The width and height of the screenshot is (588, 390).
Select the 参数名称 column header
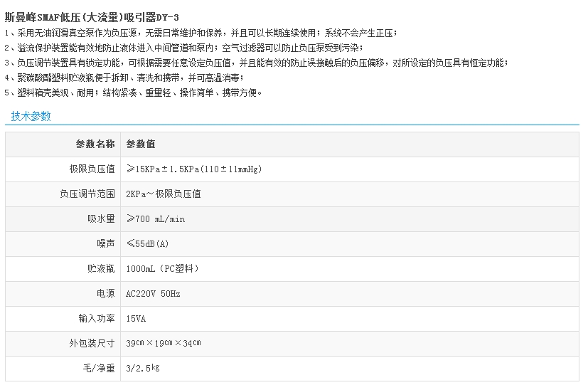pyautogui.click(x=95, y=144)
